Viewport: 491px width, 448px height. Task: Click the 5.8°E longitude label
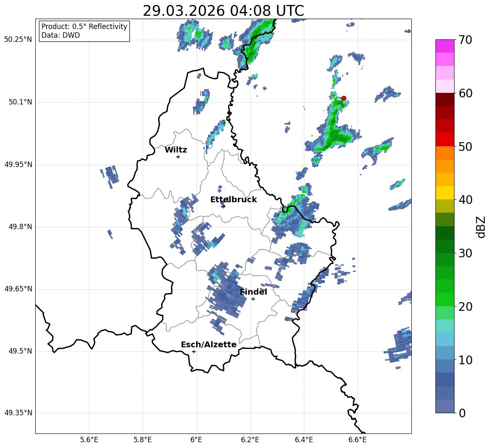[143, 440]
